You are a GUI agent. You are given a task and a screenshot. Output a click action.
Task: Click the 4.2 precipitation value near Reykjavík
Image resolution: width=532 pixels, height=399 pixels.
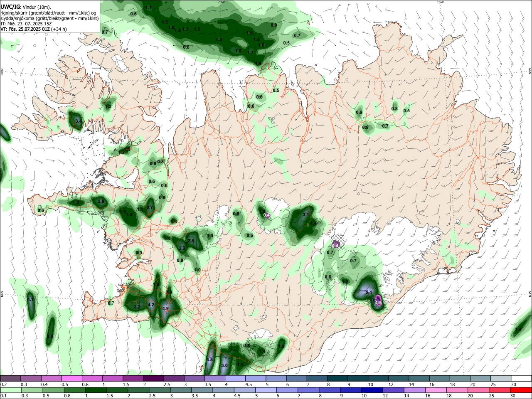pos(151,305)
